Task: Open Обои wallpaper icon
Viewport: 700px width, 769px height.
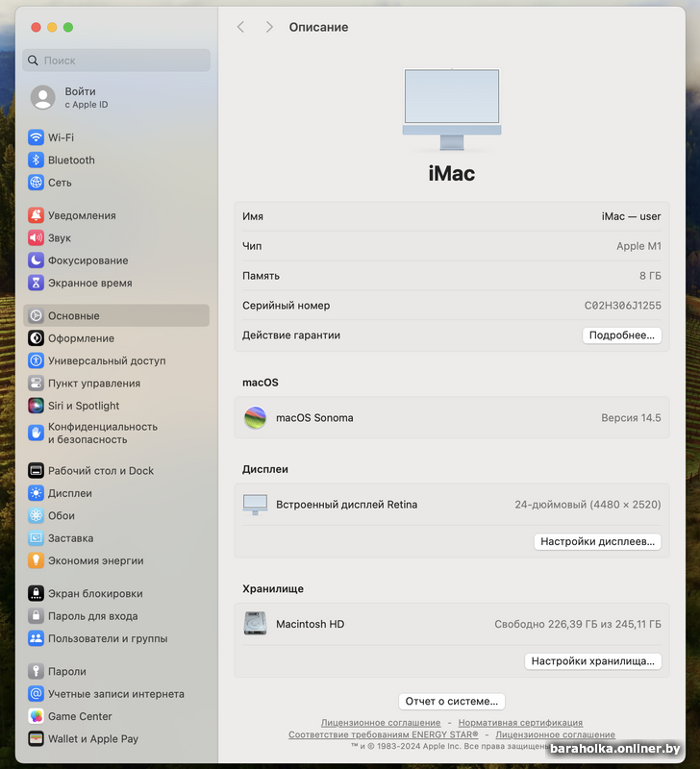Action: pos(36,515)
